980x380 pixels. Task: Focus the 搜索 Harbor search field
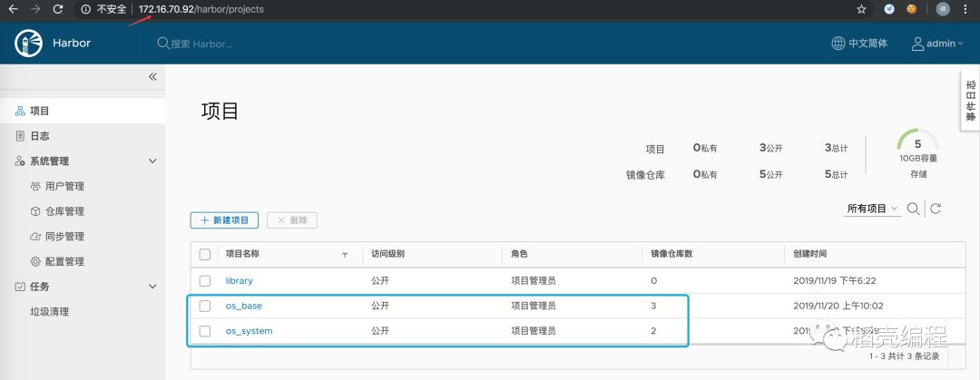pyautogui.click(x=201, y=44)
